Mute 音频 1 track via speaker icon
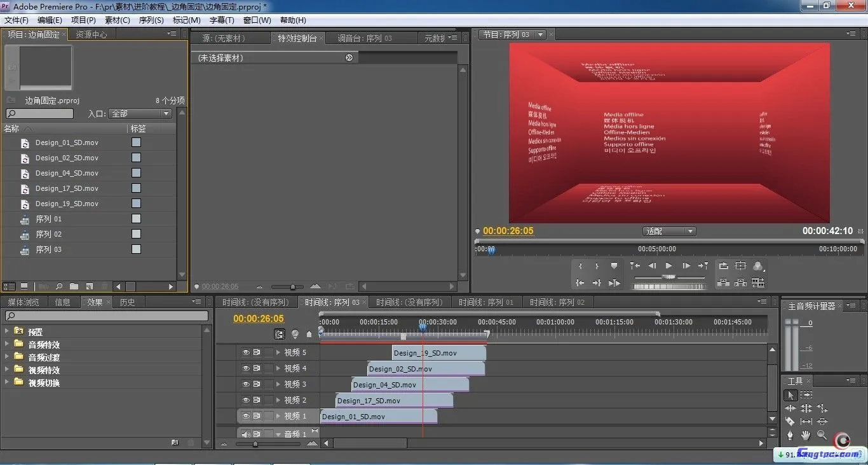This screenshot has height=465, width=868. (x=245, y=434)
